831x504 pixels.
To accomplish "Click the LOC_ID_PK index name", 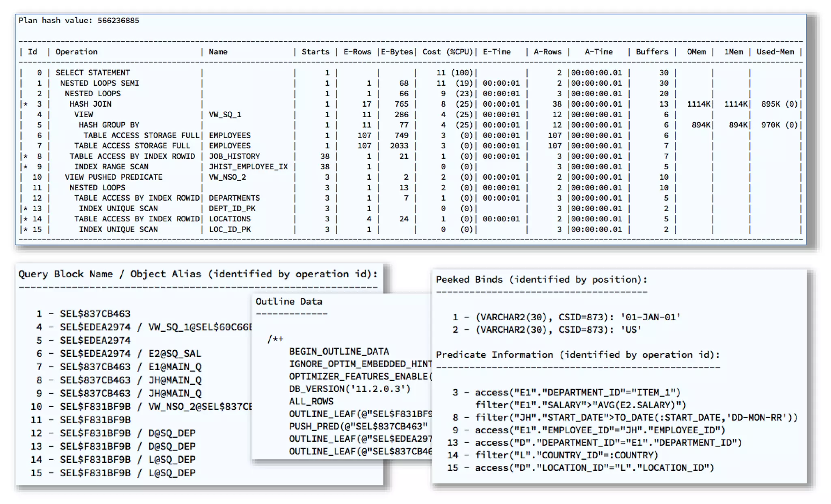I will pos(230,229).
